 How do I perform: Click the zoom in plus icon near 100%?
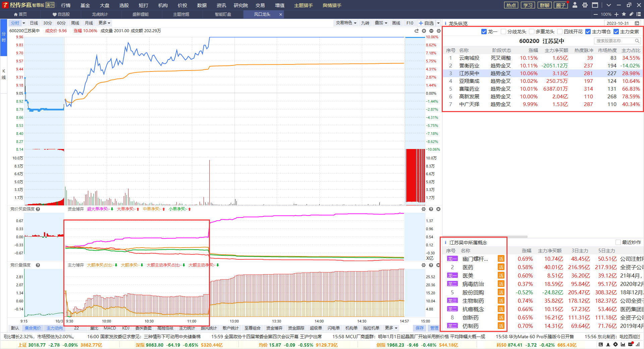pos(616,14)
